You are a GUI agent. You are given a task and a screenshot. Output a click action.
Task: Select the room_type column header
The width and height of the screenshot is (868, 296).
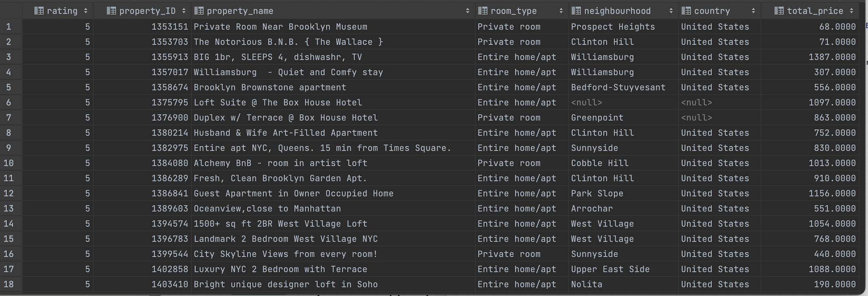tap(513, 11)
